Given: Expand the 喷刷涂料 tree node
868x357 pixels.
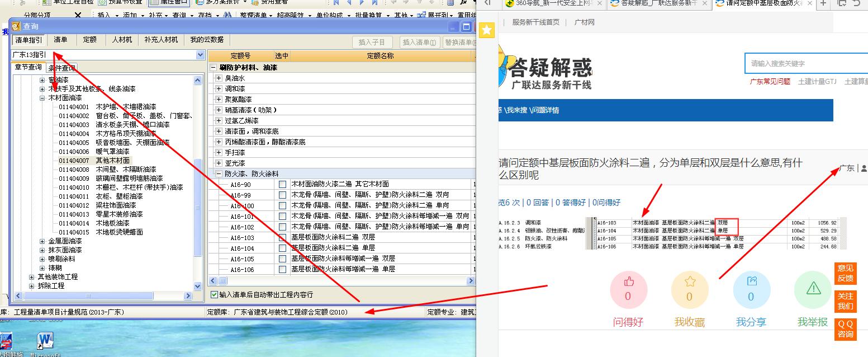Looking at the screenshot, I should 42,259.
